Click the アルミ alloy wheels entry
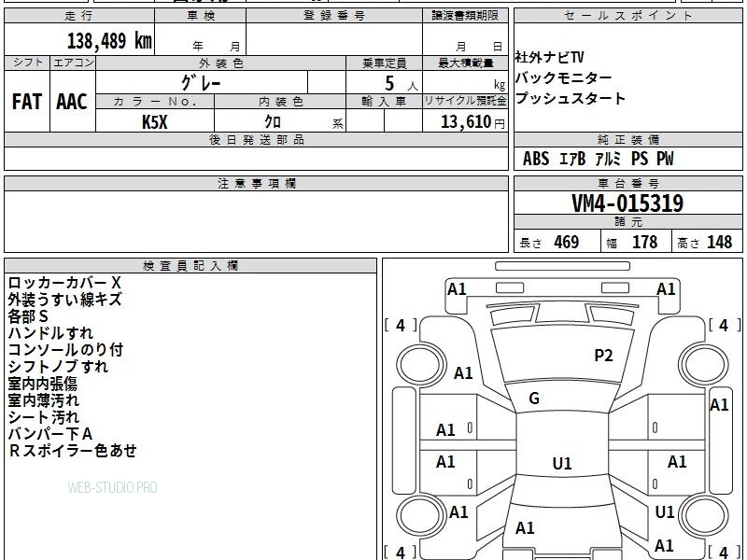This screenshot has width=747, height=560. [x=609, y=159]
